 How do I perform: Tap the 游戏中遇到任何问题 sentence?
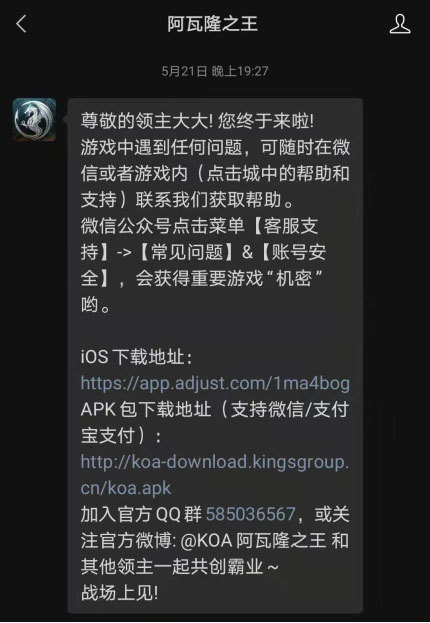coord(161,147)
